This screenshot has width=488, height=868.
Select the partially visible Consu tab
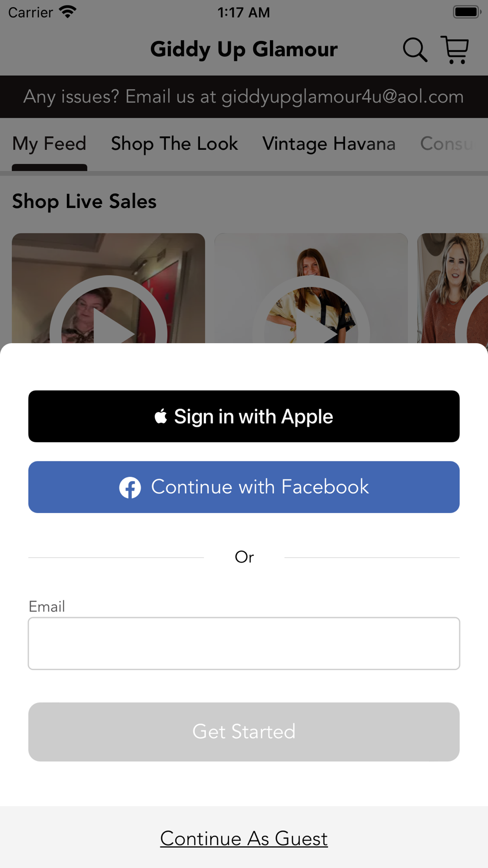click(x=447, y=144)
